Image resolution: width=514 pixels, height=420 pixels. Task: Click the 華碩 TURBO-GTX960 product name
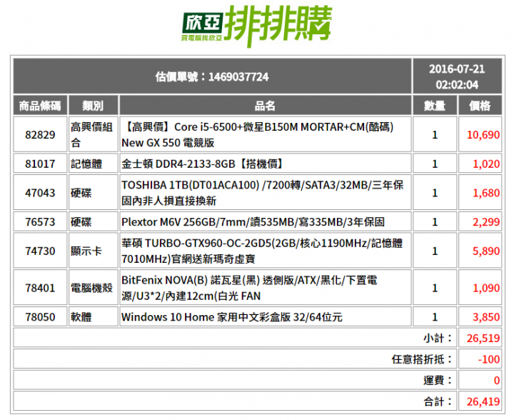pos(262,251)
